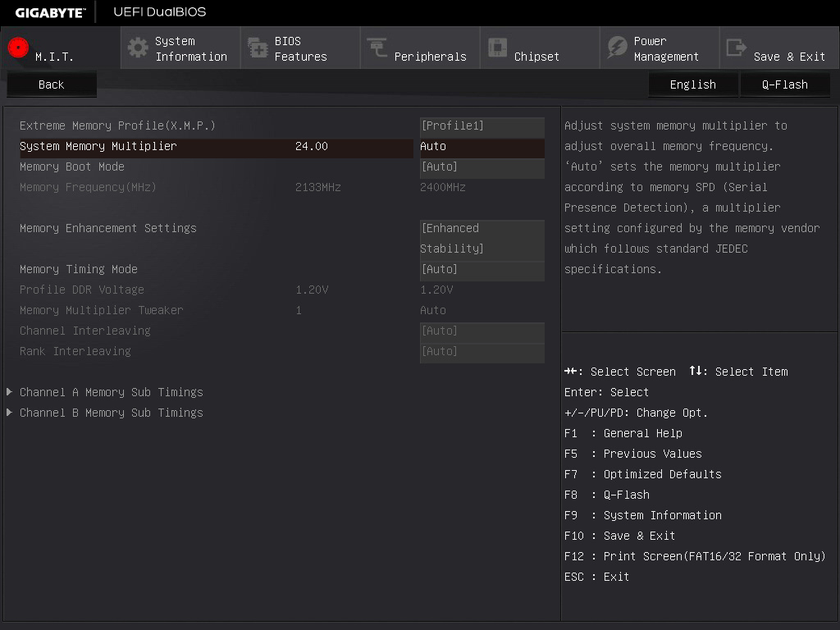Click the 2400MHz frequency value
The image size is (840, 630).
442,188
